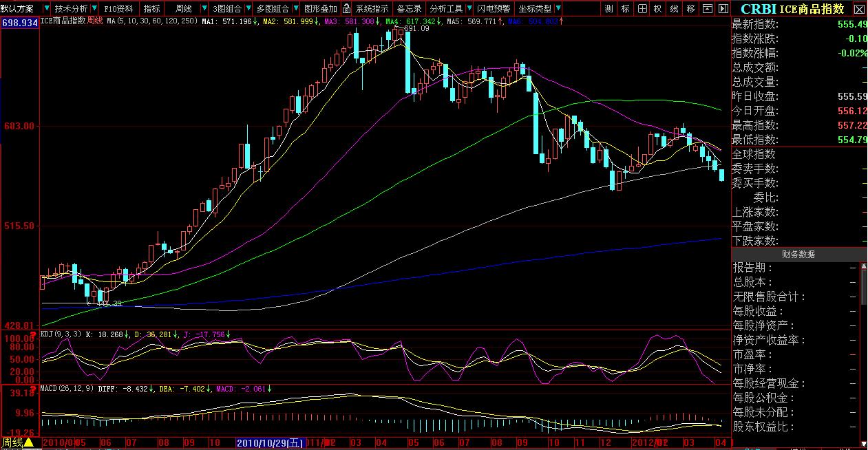This screenshot has height=450, width=868.
Task: Toggle the lock icon after 图形叠加
Action: [346, 9]
